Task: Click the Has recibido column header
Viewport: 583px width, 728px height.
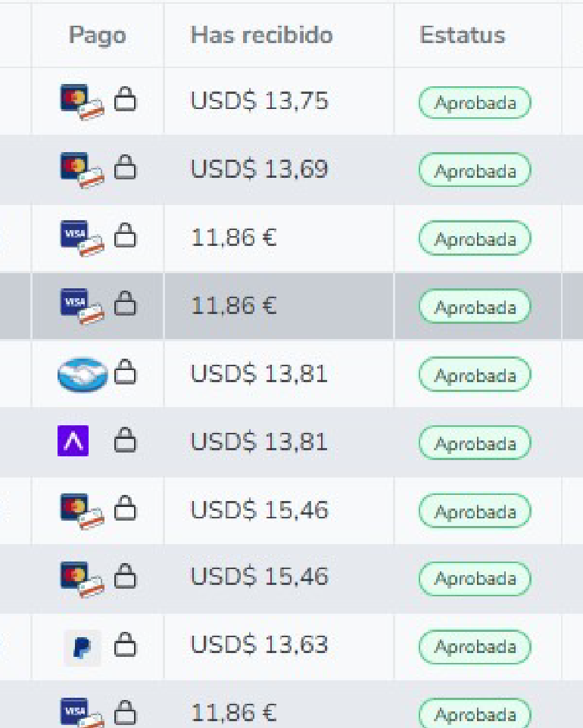Action: 261,35
